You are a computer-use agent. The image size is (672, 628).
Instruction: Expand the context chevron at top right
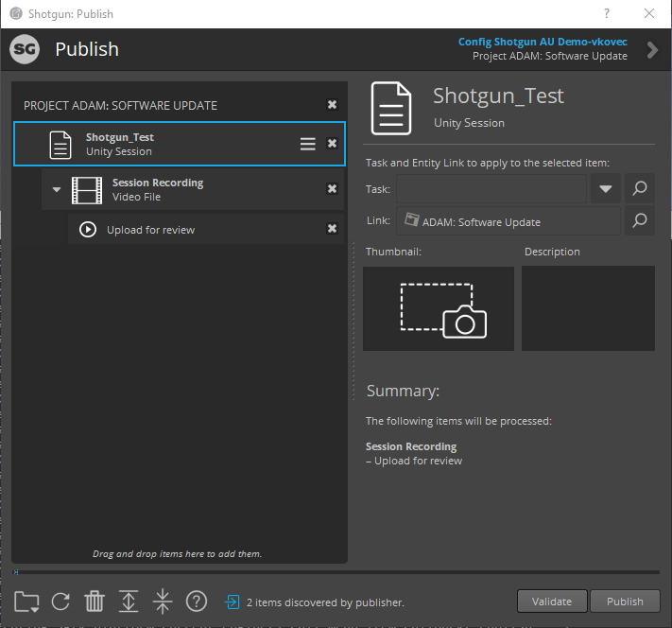click(x=652, y=49)
